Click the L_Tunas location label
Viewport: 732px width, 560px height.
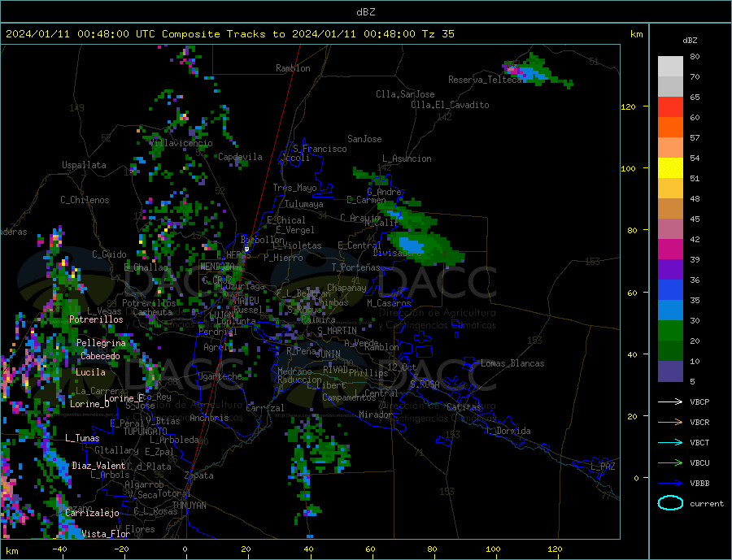tap(82, 438)
